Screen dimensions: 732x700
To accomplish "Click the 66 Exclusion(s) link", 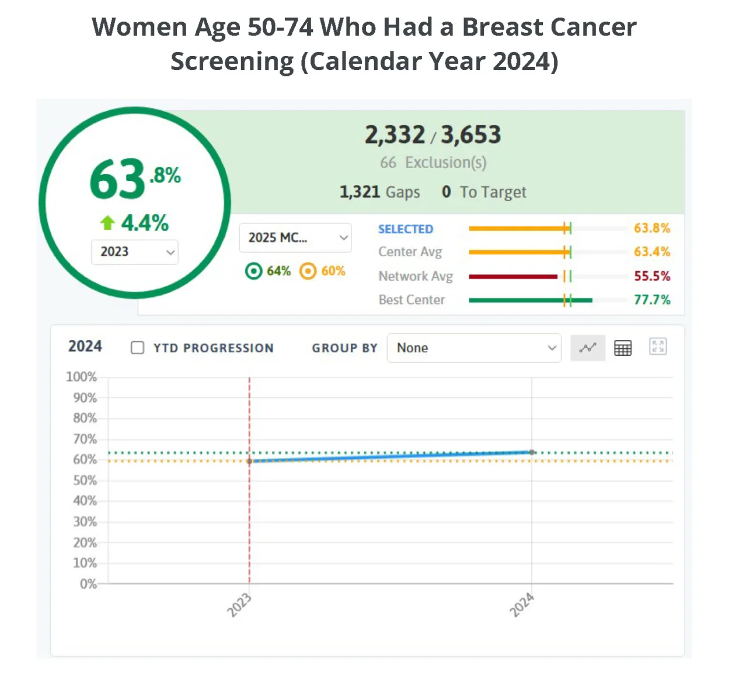I will [433, 163].
